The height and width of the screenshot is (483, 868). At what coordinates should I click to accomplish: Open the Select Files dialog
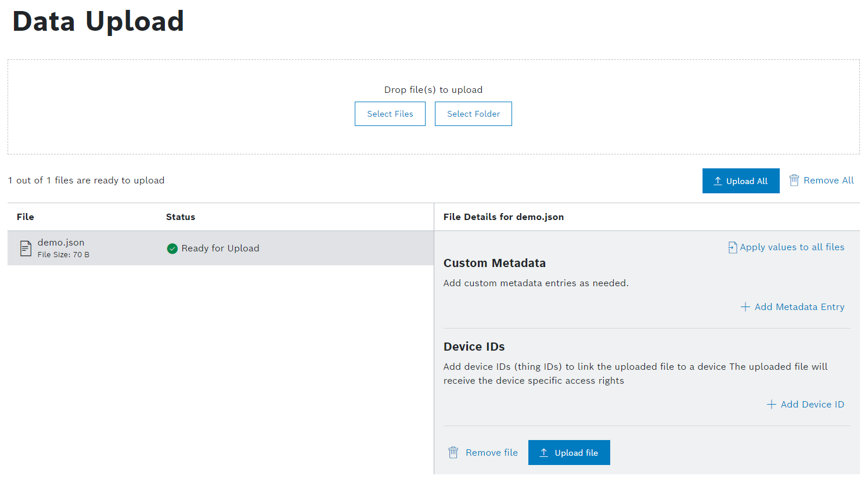pyautogui.click(x=390, y=114)
